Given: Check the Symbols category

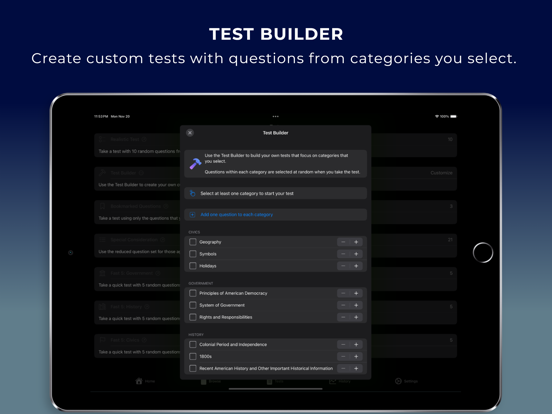Looking at the screenshot, I should click(193, 254).
